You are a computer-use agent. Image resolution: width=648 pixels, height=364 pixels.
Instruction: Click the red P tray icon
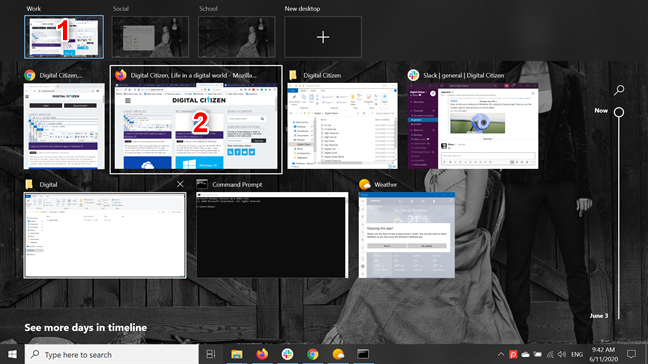pyautogui.click(x=513, y=354)
